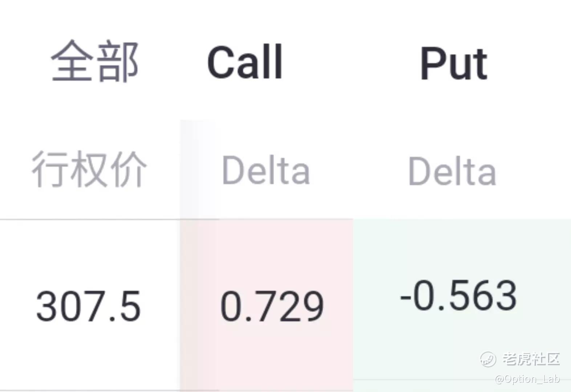The height and width of the screenshot is (392, 571).
Task: Sort by the 行权价 column header
Action: [89, 169]
